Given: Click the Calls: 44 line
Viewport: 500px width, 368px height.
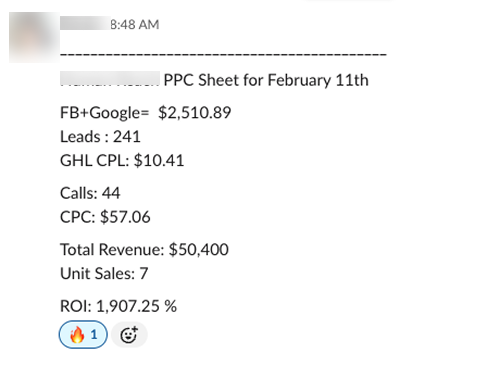Looking at the screenshot, I should click(90, 193).
